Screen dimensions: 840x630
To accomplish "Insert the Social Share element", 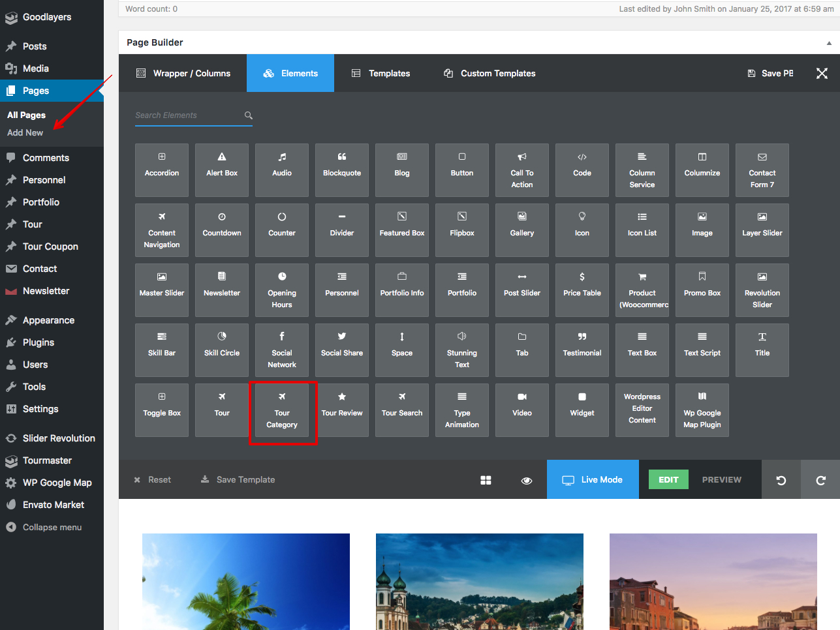I will coord(342,350).
